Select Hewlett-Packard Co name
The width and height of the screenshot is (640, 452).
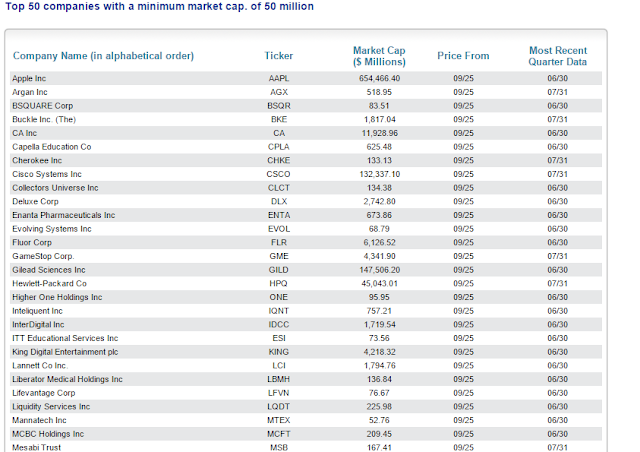[x=49, y=284]
